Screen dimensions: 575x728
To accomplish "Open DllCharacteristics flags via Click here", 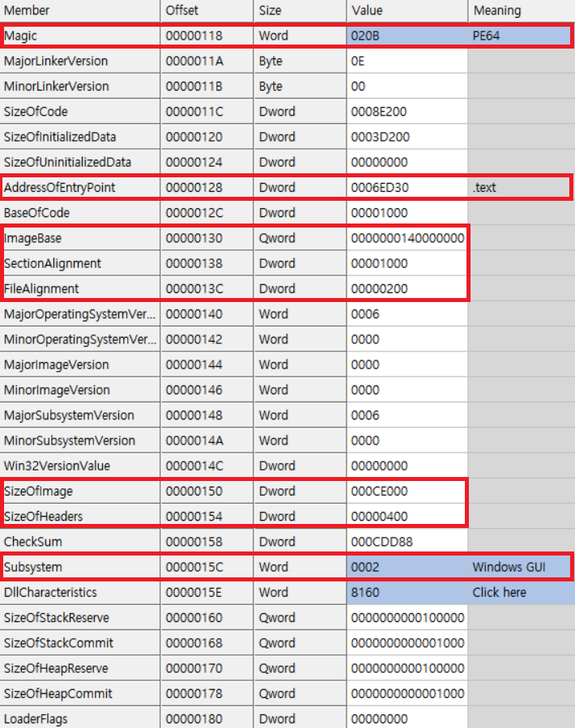I will pyautogui.click(x=522, y=593).
